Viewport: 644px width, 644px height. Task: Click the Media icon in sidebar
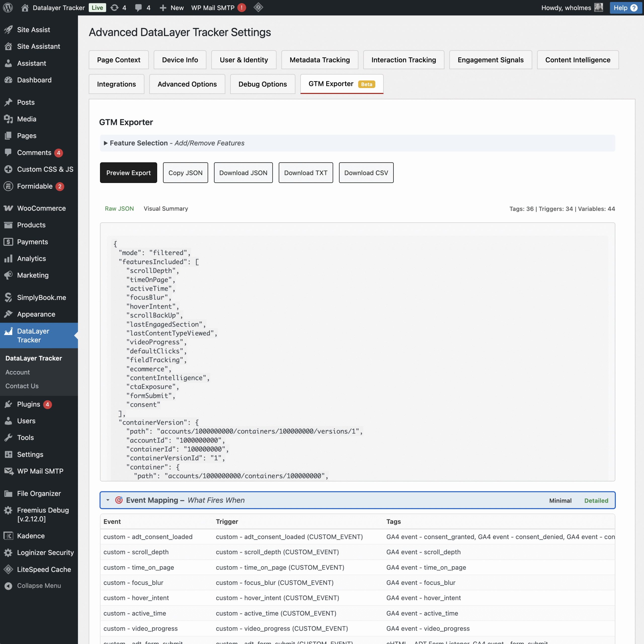[x=8, y=119]
